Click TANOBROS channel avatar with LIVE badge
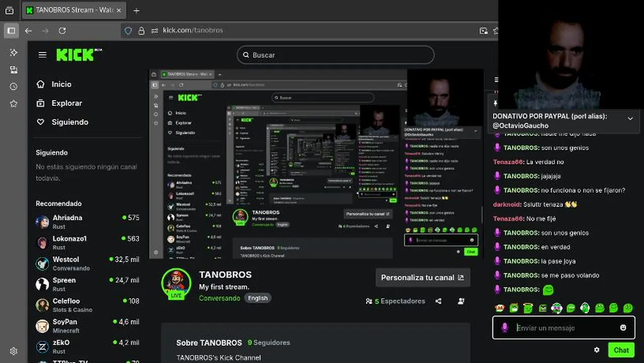The height and width of the screenshot is (363, 644). pos(176,284)
